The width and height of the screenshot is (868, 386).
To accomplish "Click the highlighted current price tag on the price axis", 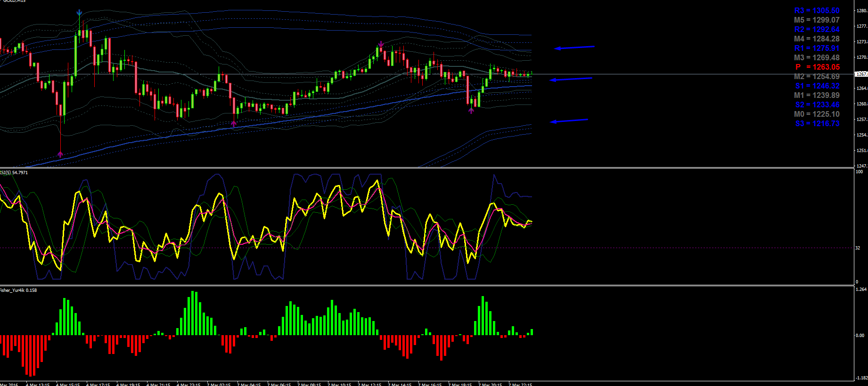I will (861, 74).
